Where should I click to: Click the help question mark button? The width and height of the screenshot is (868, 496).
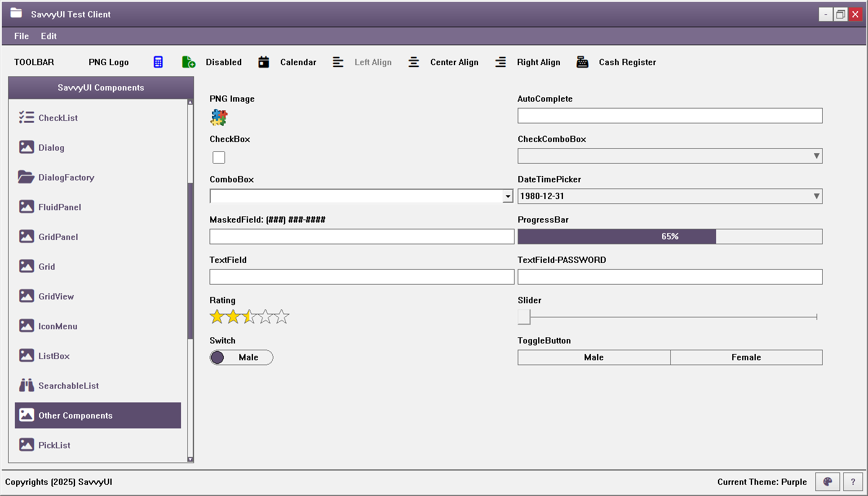point(853,482)
